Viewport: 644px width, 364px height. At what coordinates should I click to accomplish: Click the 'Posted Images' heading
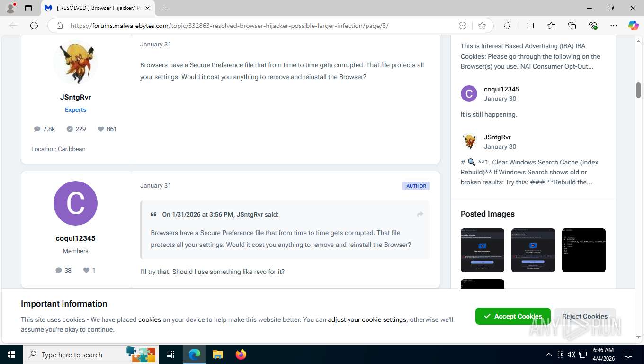(488, 214)
